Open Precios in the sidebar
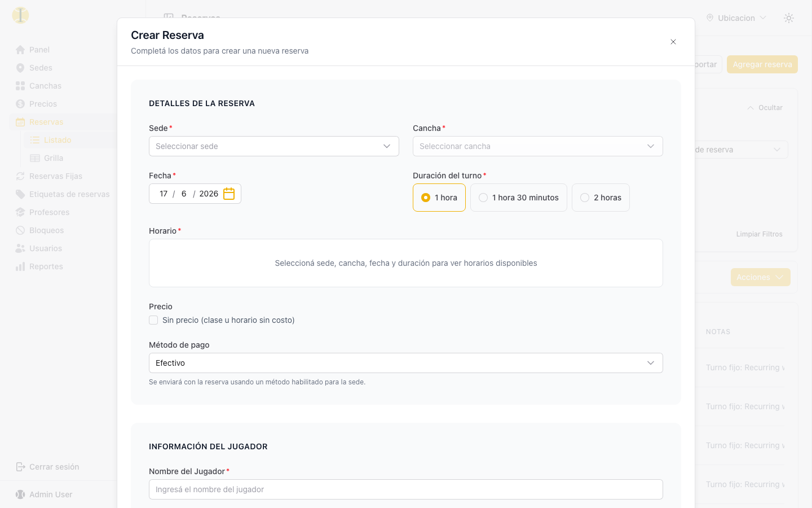This screenshot has height=508, width=812. point(43,104)
